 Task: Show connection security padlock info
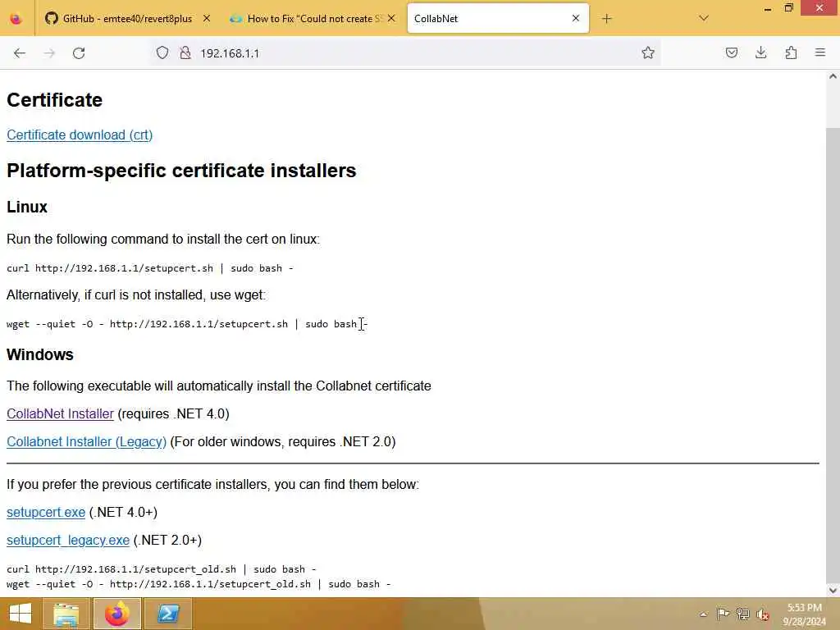(x=185, y=53)
